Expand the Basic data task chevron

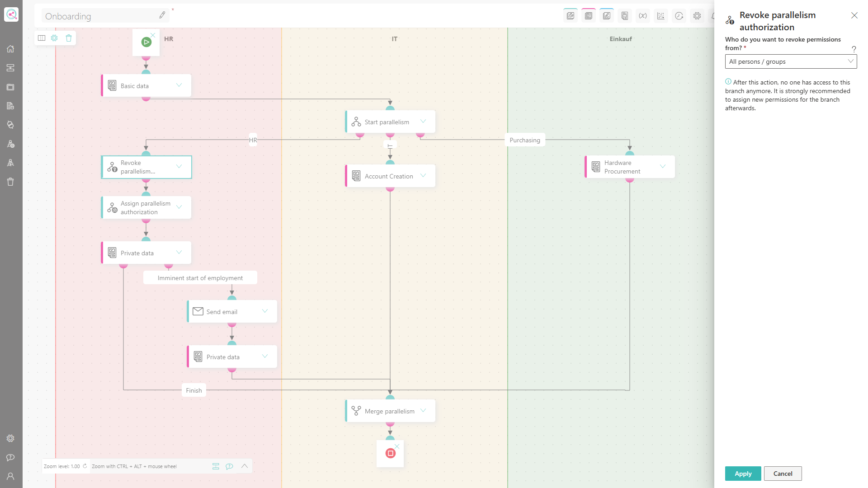[179, 85]
